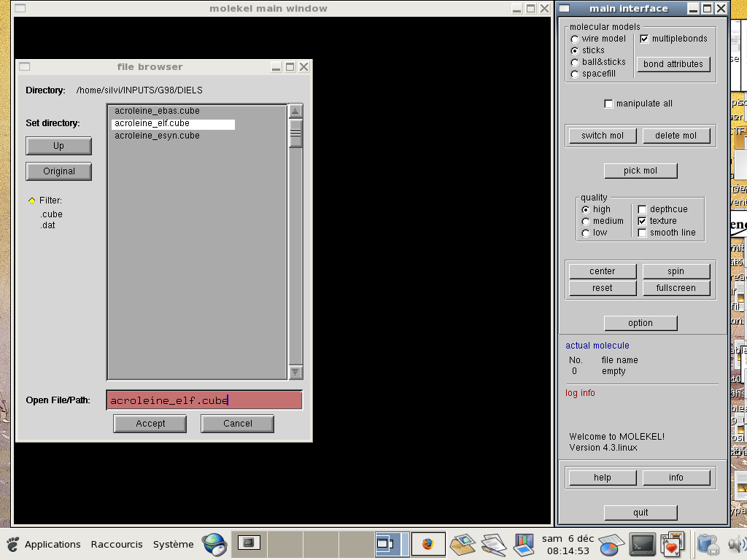The height and width of the screenshot is (560, 747).
Task: Click the file browser window menu icon
Action: point(24,66)
